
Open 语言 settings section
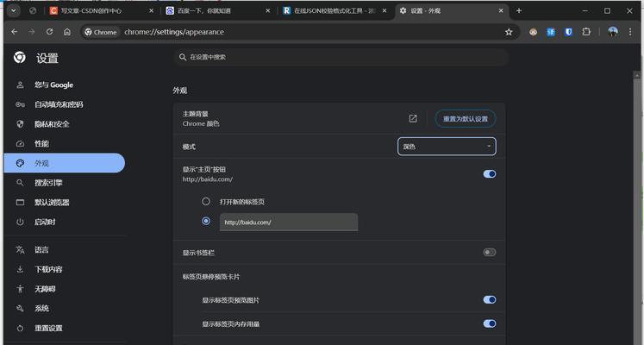point(65,250)
